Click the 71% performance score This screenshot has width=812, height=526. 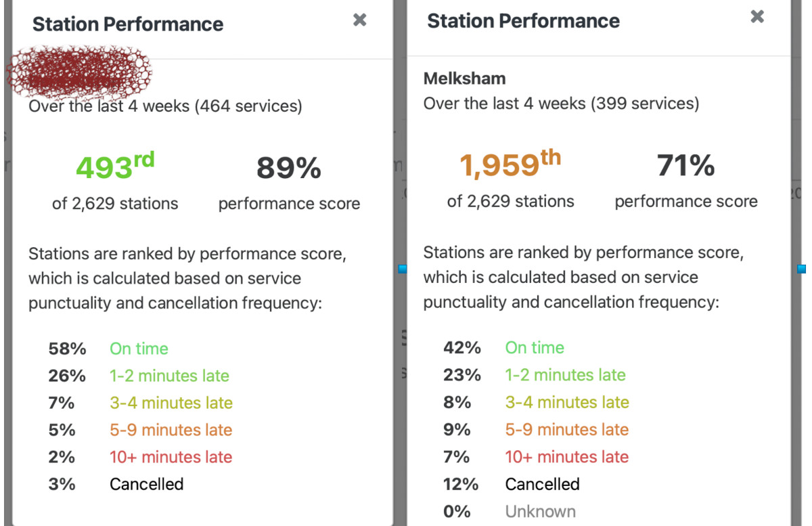tap(685, 165)
